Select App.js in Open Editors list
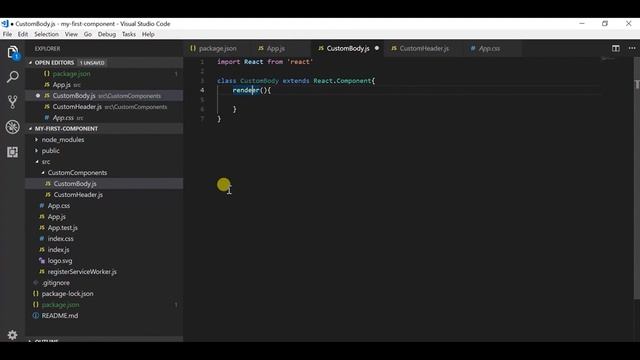 tap(62, 84)
